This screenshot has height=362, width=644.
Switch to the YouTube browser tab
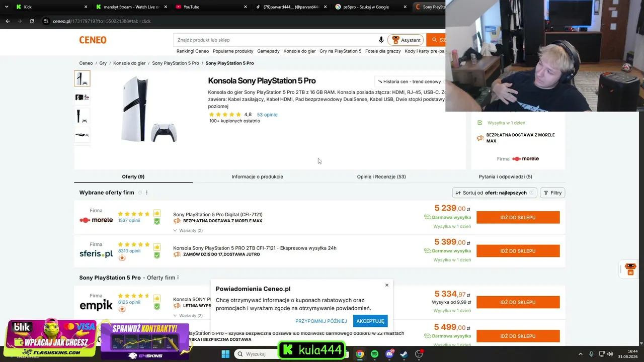point(212,7)
